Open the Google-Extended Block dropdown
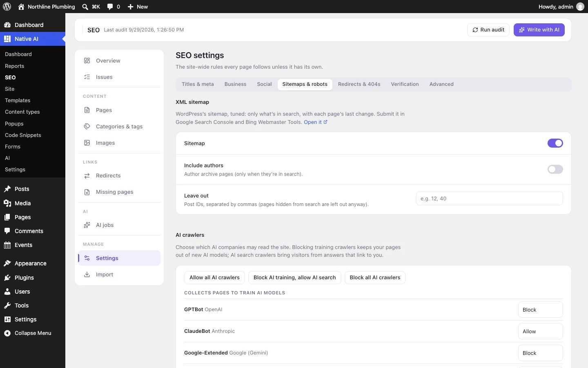The height and width of the screenshot is (368, 588). point(540,353)
